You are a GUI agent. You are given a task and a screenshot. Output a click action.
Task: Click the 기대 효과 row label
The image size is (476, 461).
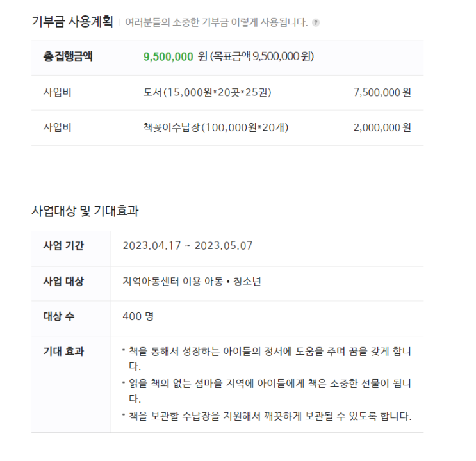coord(63,352)
